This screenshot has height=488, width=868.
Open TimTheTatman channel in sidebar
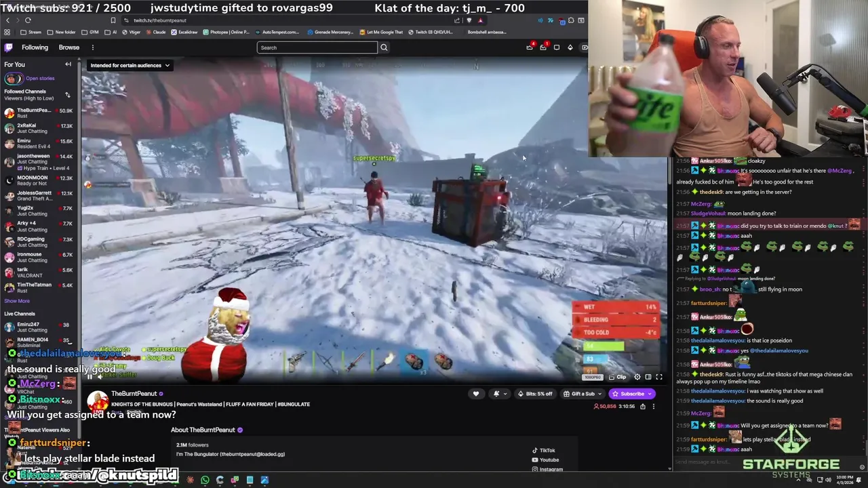[39, 288]
